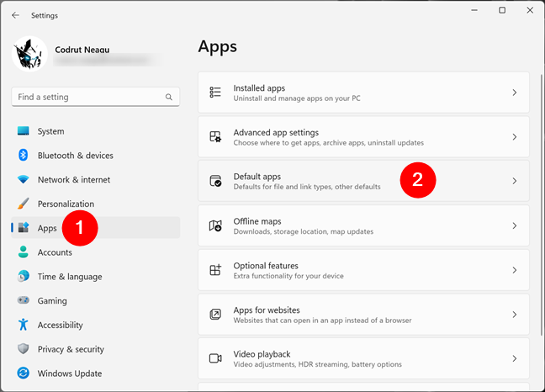Click the Accounts person icon
This screenshot has width=545, height=392.
[x=24, y=252]
